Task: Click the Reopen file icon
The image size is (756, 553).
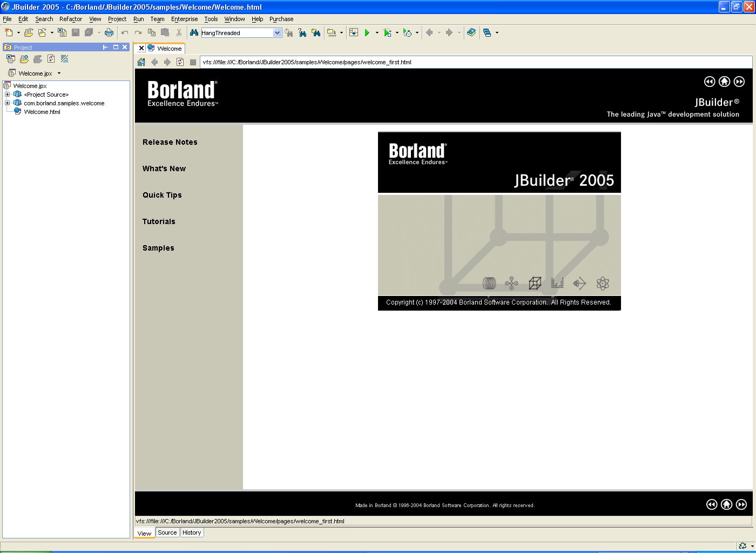Action: pos(42,32)
